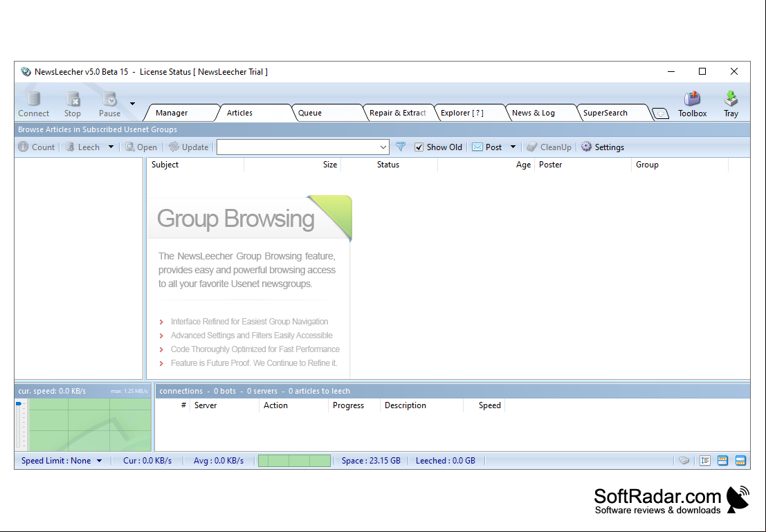Sort articles by the Poster column
The height and width of the screenshot is (532, 766).
point(583,165)
